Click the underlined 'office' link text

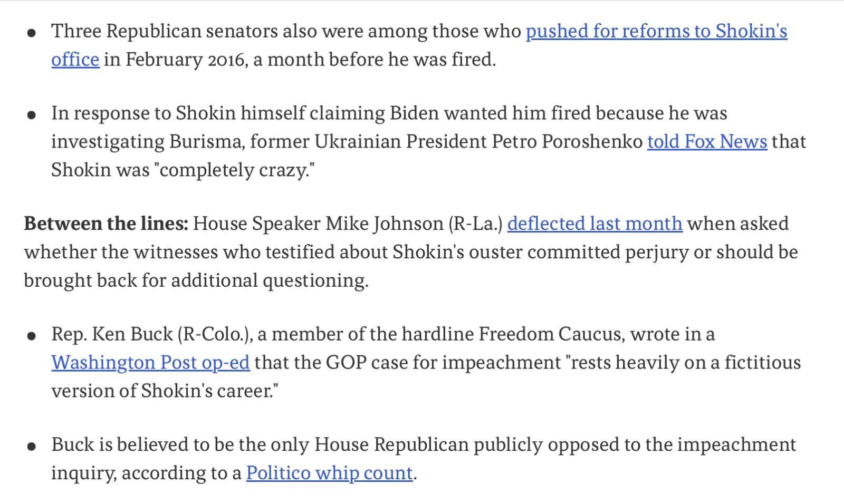pyautogui.click(x=75, y=60)
